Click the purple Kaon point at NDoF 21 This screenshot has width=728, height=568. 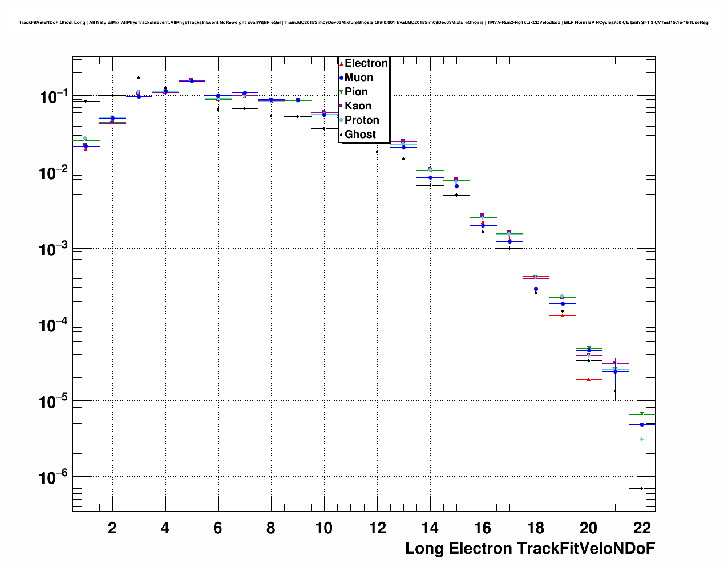[x=615, y=363]
